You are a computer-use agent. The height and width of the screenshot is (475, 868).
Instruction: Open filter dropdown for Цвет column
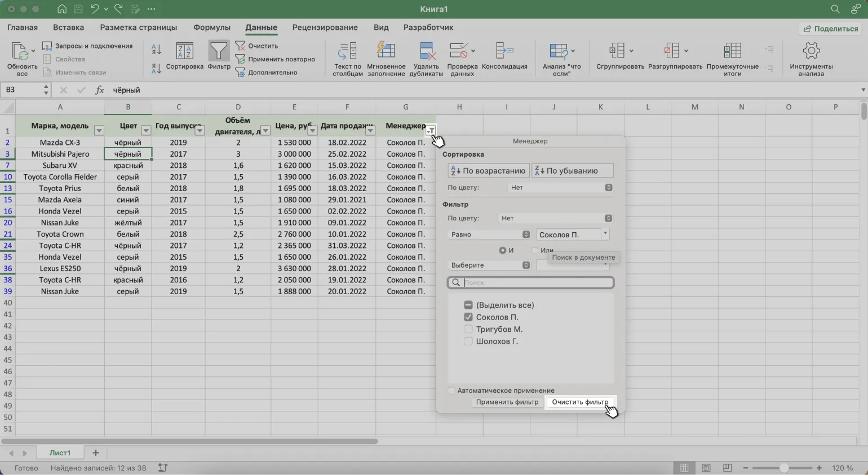(x=146, y=131)
